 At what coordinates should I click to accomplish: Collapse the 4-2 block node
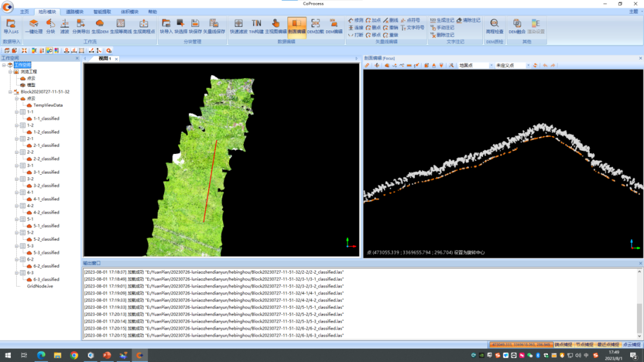(17, 206)
